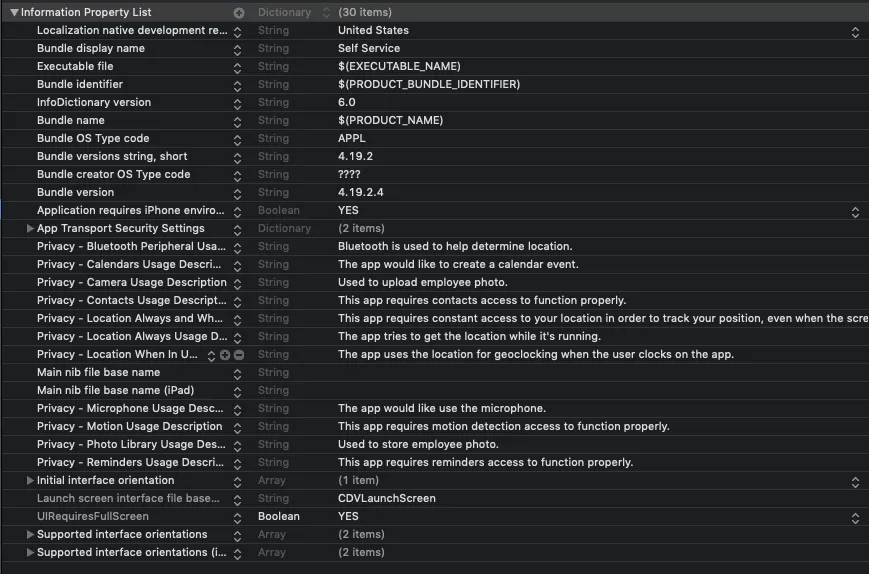This screenshot has height=574, width=869.
Task: Toggle the UIRequiresFullScreen YES value popup
Action: point(855,517)
